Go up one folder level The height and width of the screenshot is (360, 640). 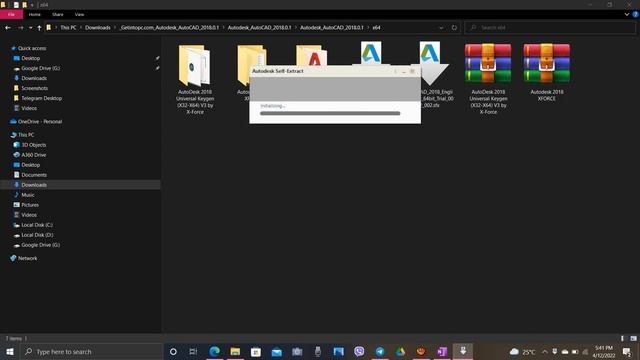39,28
